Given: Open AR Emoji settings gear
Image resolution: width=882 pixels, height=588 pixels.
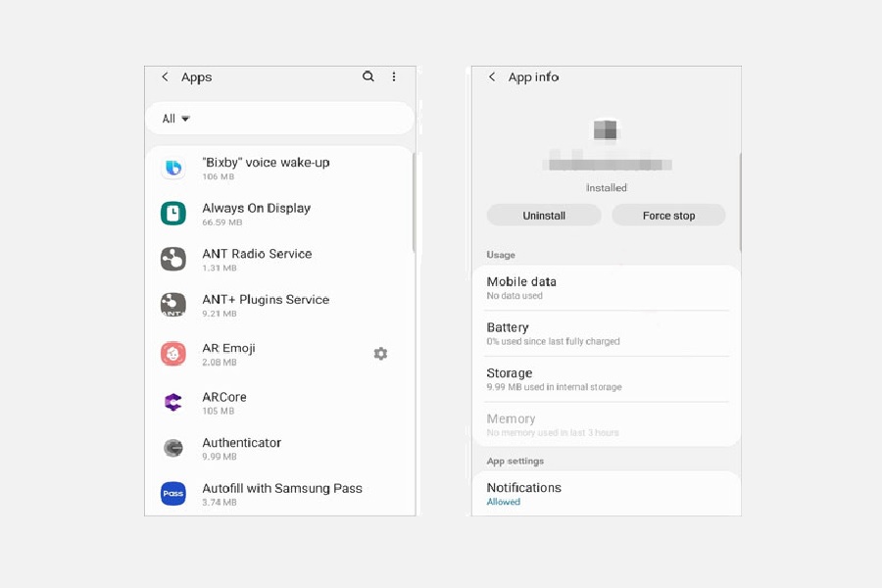Looking at the screenshot, I should 380,354.
